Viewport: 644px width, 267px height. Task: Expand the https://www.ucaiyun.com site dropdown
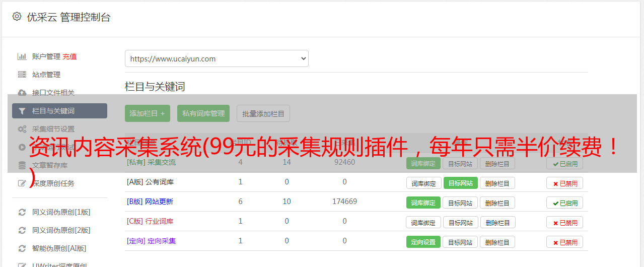(x=217, y=58)
